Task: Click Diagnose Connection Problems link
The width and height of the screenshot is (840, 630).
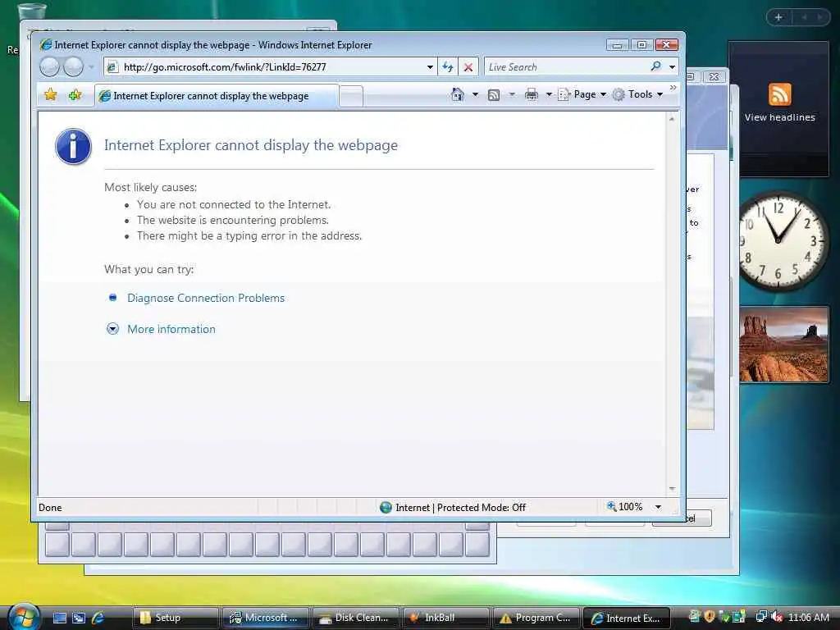Action: (206, 298)
